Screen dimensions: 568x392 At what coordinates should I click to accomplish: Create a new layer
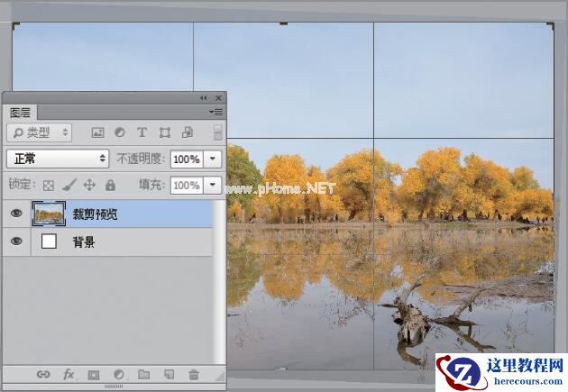(169, 374)
